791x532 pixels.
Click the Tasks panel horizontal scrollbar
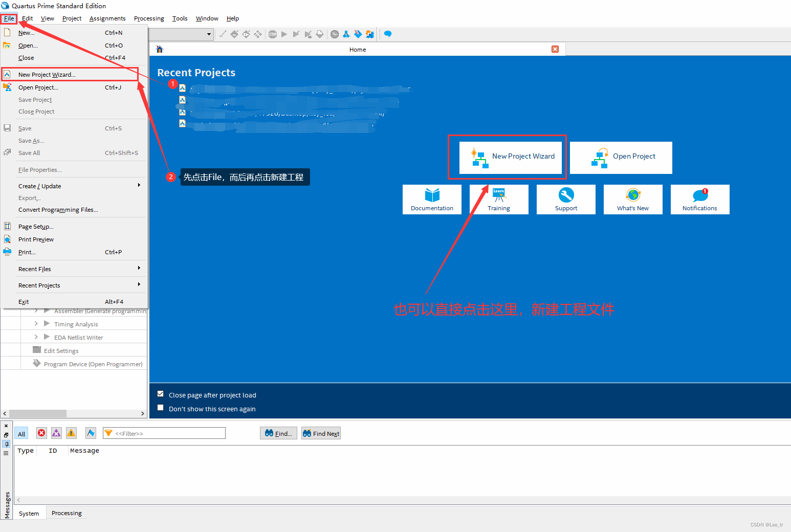[38, 413]
